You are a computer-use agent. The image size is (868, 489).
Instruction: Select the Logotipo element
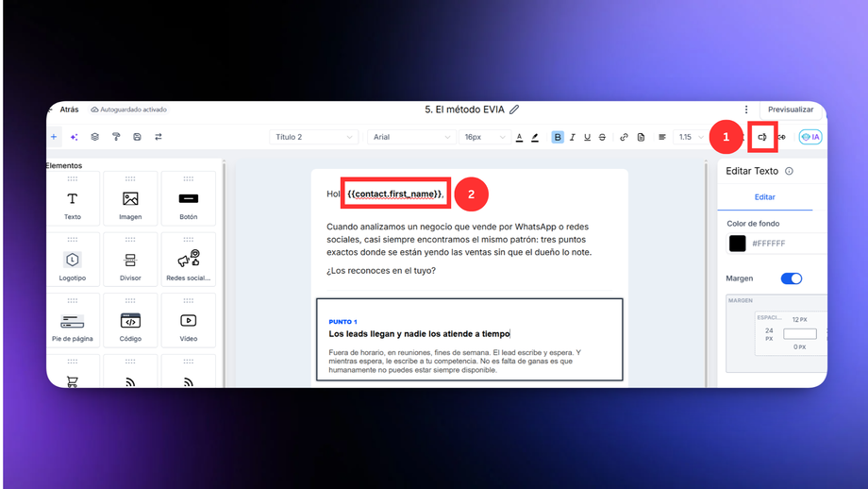(x=73, y=261)
